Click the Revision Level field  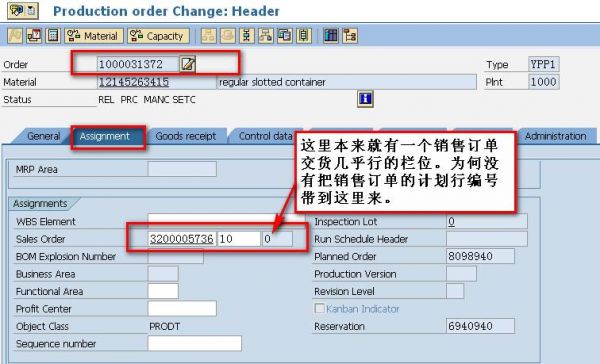455,291
